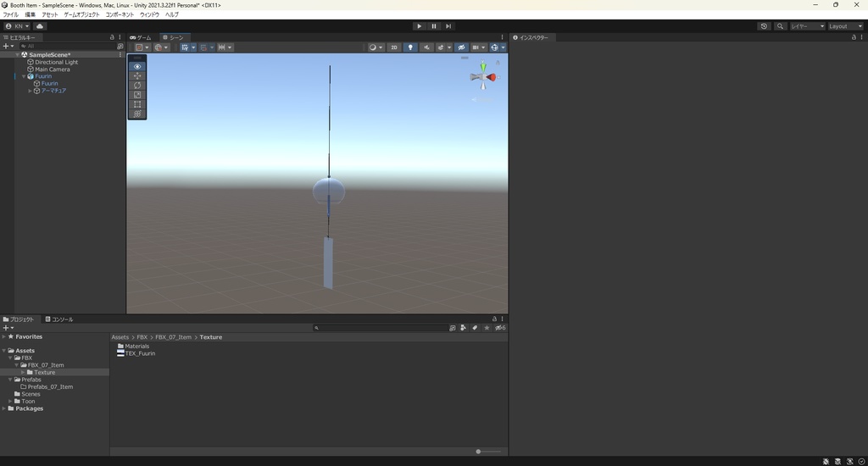The width and height of the screenshot is (868, 466).
Task: Select Directional Light in Hierarchy
Action: (57, 62)
